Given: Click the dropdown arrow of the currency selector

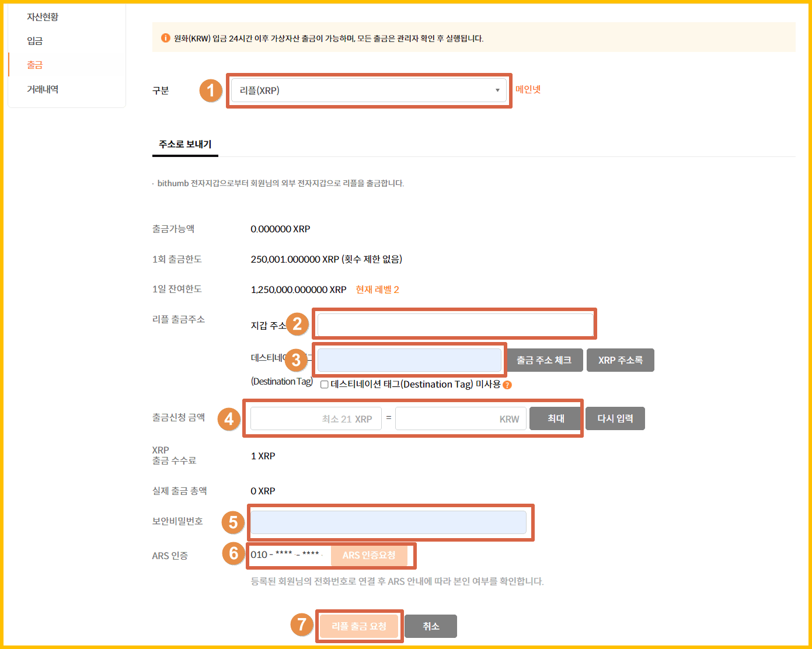Looking at the screenshot, I should pos(497,90).
